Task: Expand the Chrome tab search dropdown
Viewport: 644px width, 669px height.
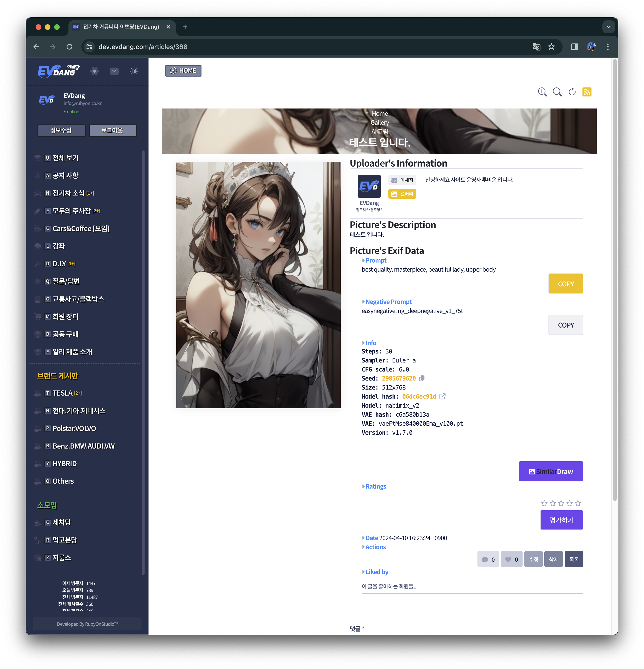Action: coord(609,27)
